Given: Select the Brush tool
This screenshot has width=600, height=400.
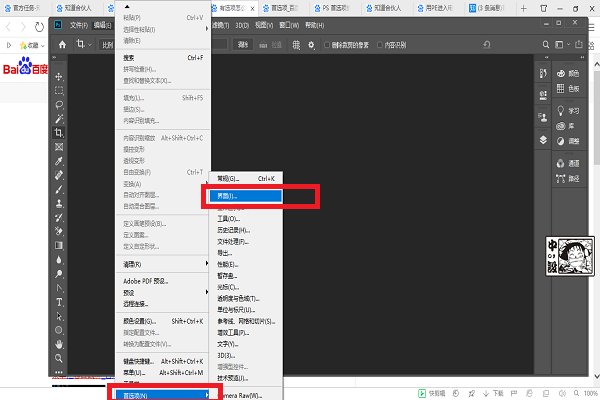Looking at the screenshot, I should 59,189.
